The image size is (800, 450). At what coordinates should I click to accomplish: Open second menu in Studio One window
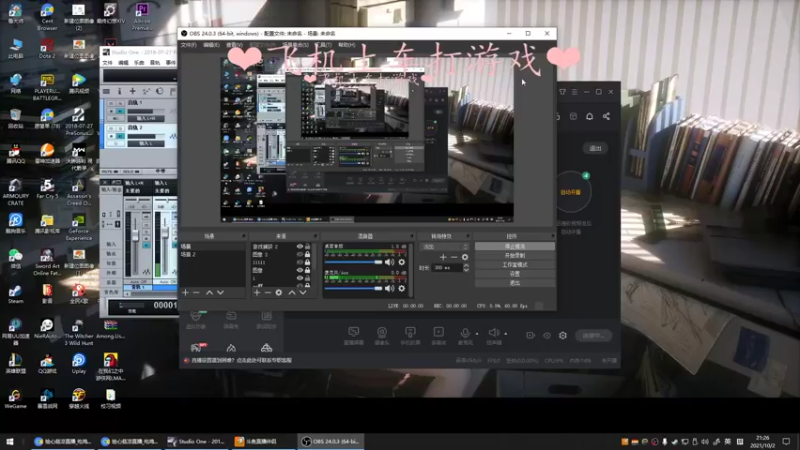point(123,63)
